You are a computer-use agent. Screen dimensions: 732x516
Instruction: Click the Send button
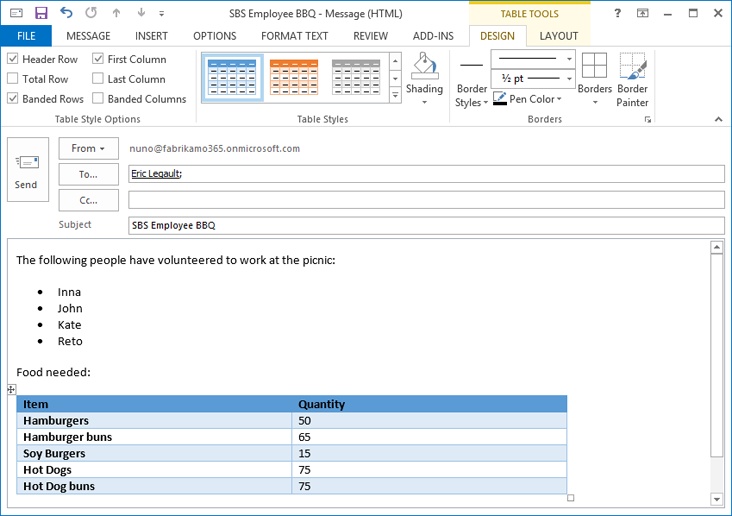point(28,170)
